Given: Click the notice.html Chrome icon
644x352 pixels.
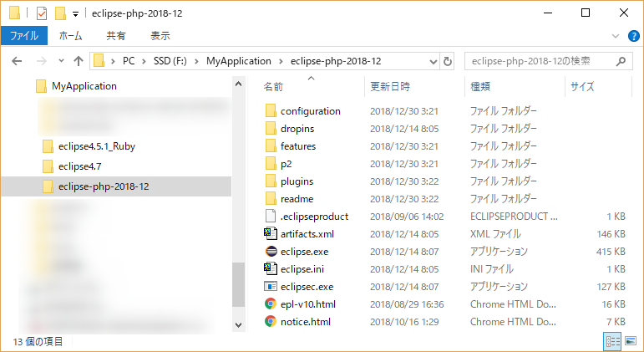Looking at the screenshot, I should click(x=271, y=322).
